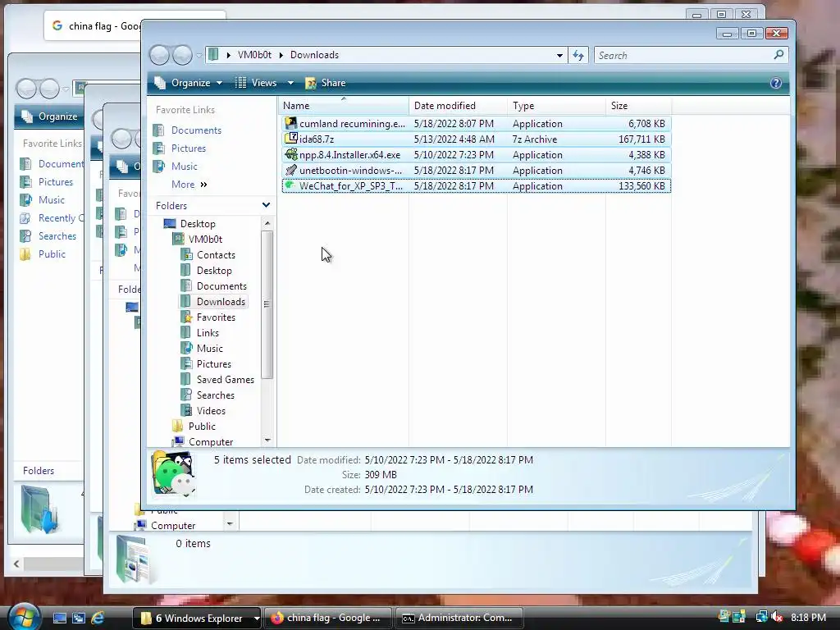Click the Share toolbar button
The height and width of the screenshot is (630, 840).
[325, 83]
